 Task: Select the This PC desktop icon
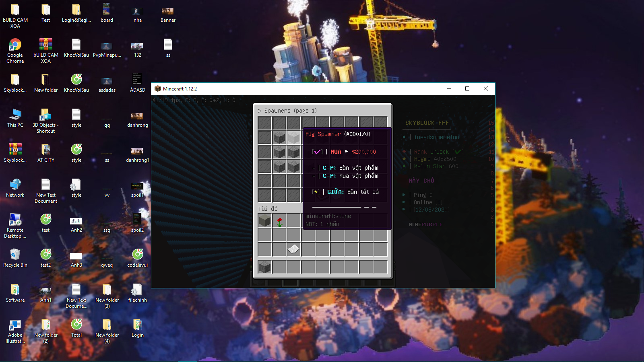click(15, 118)
